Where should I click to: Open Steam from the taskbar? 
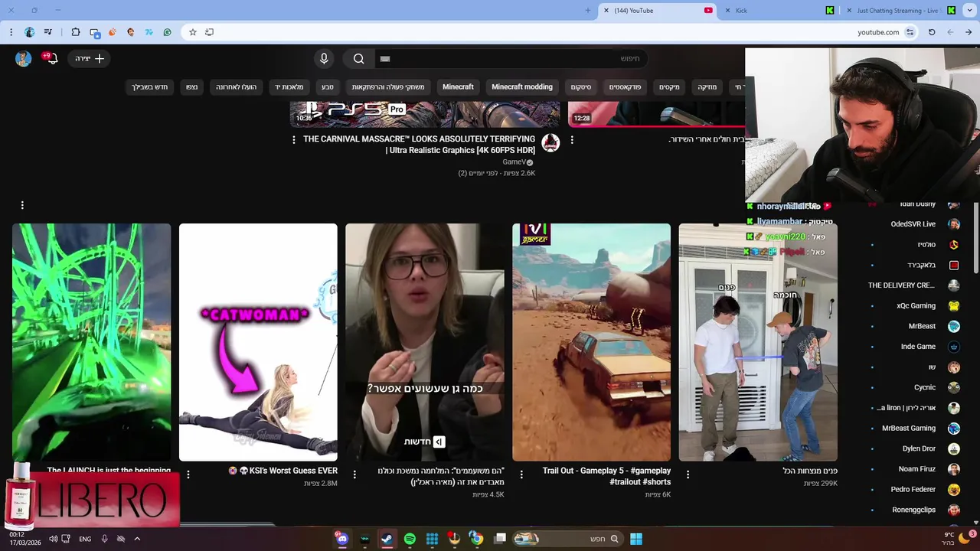(387, 539)
